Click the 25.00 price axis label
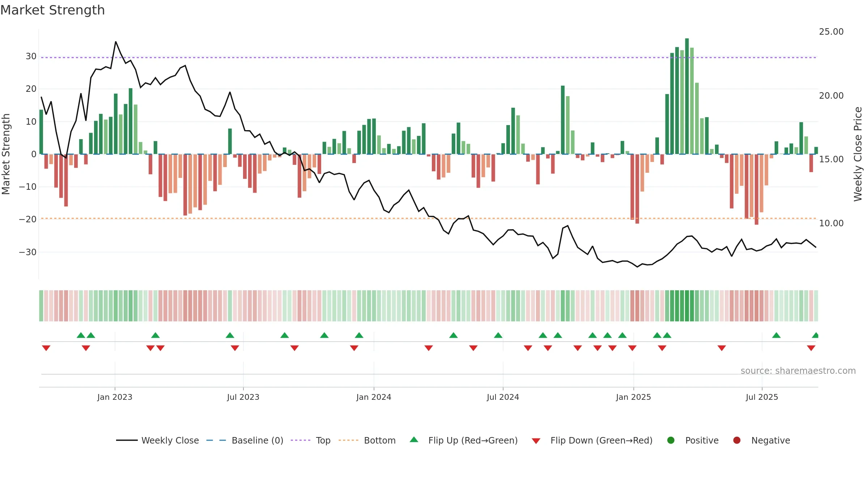Image resolution: width=868 pixels, height=488 pixels. [831, 32]
